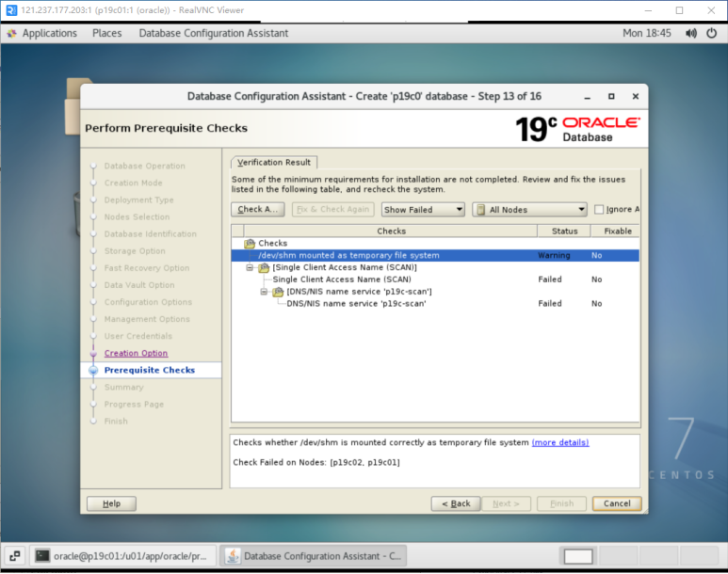Screen dimensions: 728x574
Task: Toggle the Ignore All checkbox
Action: [x=599, y=210]
